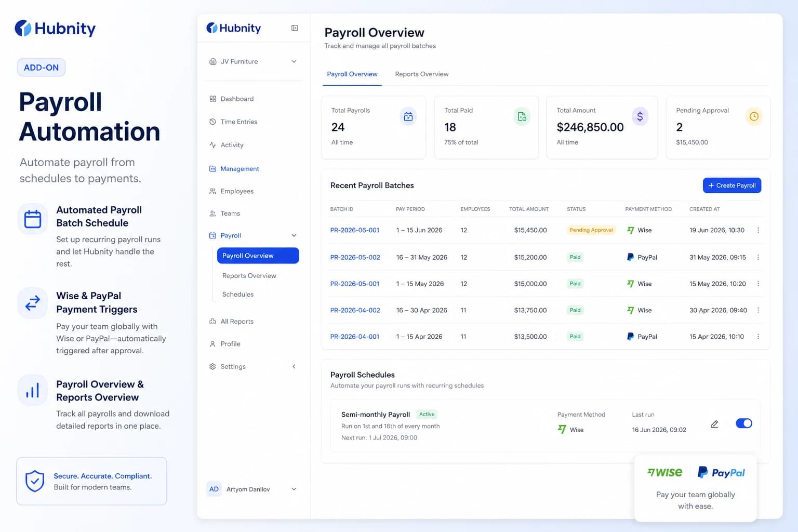The image size is (798, 532).
Task: Click Next run: 1 Jul 2026 text
Action: point(379,437)
